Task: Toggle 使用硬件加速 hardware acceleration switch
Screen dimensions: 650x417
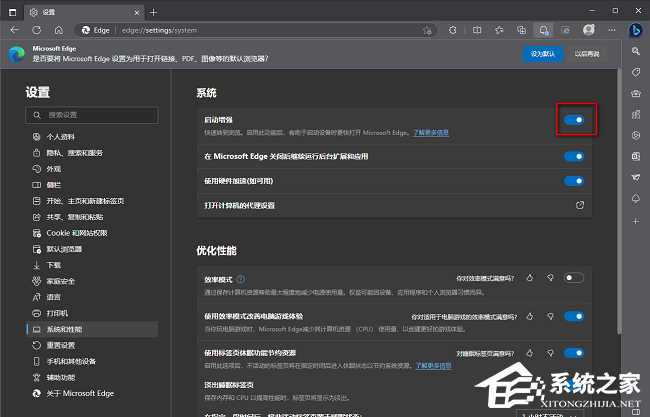Action: pyautogui.click(x=574, y=181)
